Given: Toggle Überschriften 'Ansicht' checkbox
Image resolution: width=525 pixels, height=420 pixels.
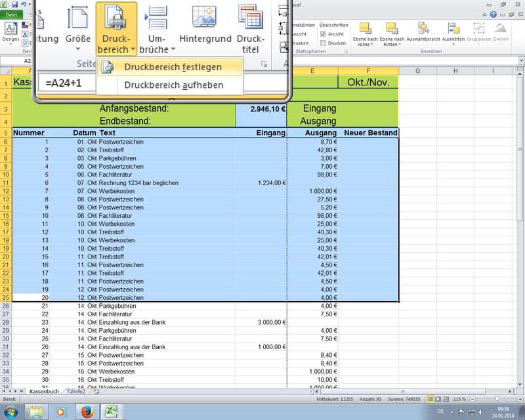Looking at the screenshot, I should coord(323,34).
